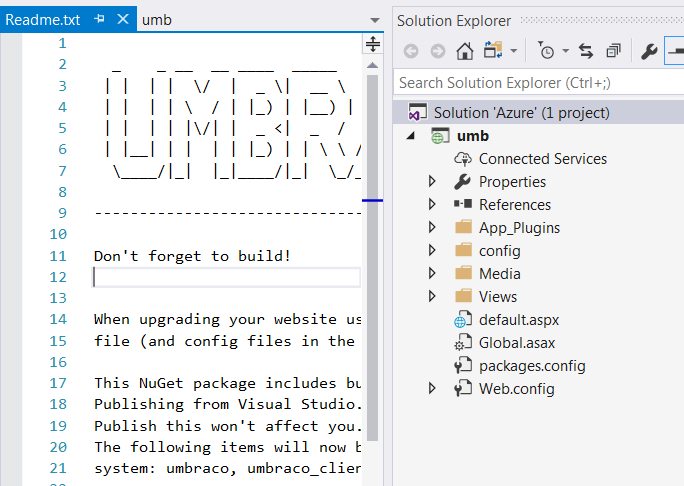This screenshot has width=684, height=486.
Task: Select the config folder label
Action: pyautogui.click(x=499, y=251)
